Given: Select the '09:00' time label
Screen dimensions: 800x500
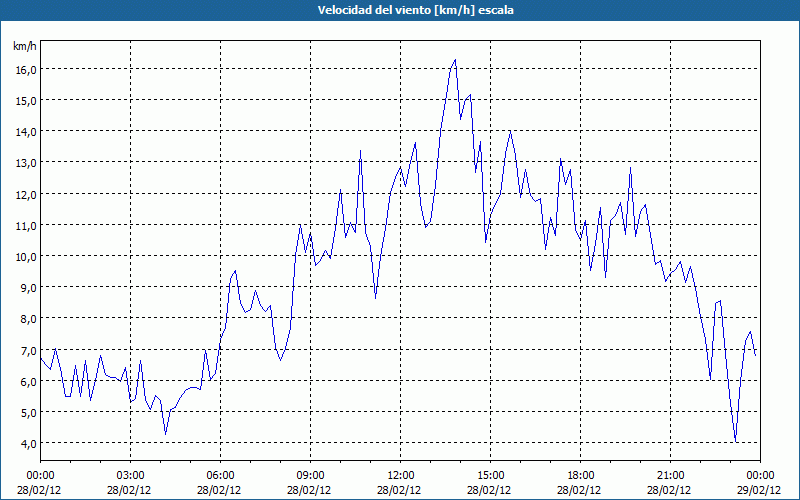Looking at the screenshot, I should tap(310, 476).
